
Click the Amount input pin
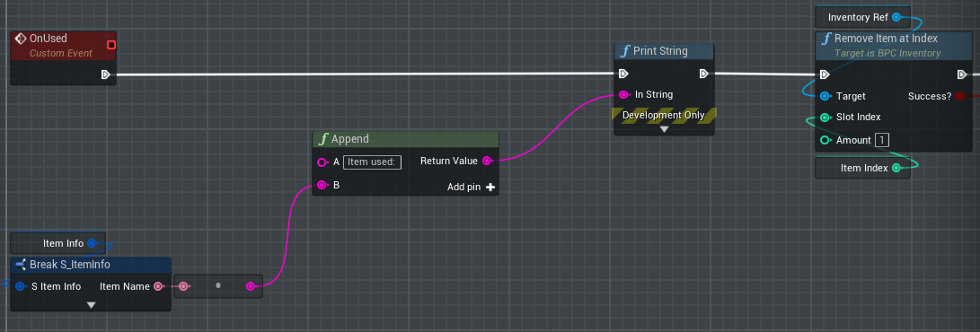[x=825, y=140]
